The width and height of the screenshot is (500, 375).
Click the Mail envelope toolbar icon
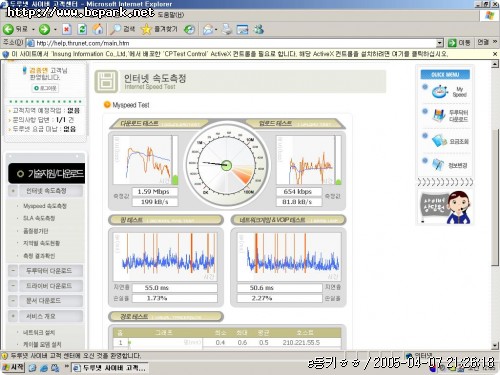(x=208, y=29)
